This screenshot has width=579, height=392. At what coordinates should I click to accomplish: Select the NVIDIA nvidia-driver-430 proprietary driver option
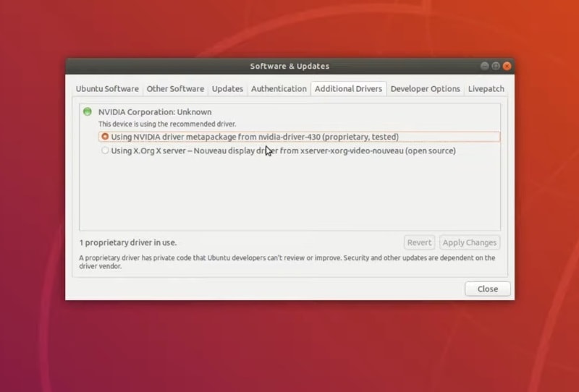point(106,137)
